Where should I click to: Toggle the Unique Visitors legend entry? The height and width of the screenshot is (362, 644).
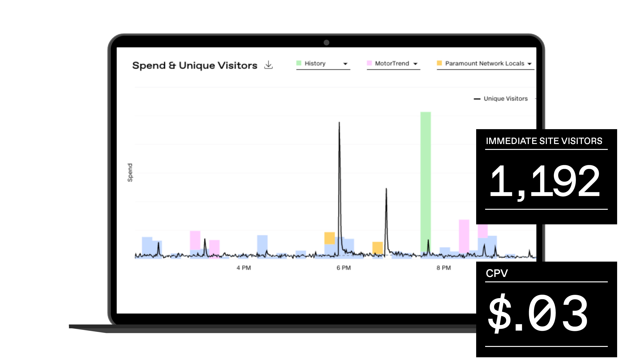pos(505,99)
